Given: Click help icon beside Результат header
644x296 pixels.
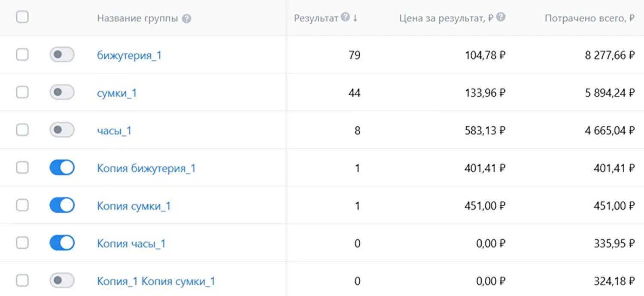Looking at the screenshot, I should pos(345,18).
